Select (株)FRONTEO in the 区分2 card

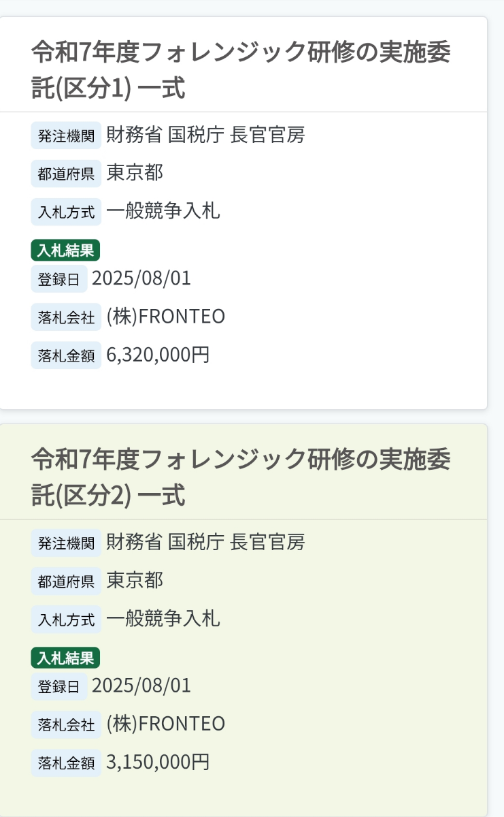(165, 724)
